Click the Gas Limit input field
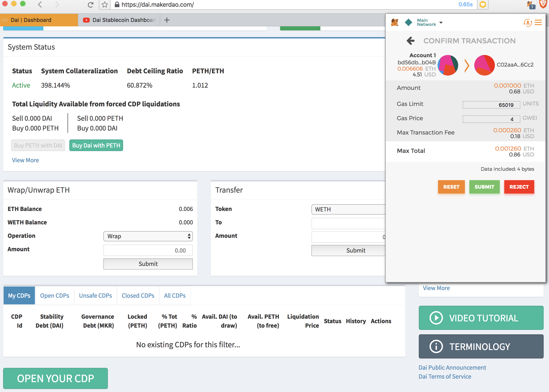 coord(491,105)
